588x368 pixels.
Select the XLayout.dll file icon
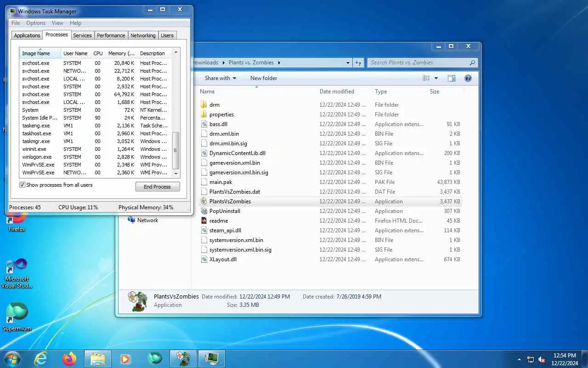point(204,259)
